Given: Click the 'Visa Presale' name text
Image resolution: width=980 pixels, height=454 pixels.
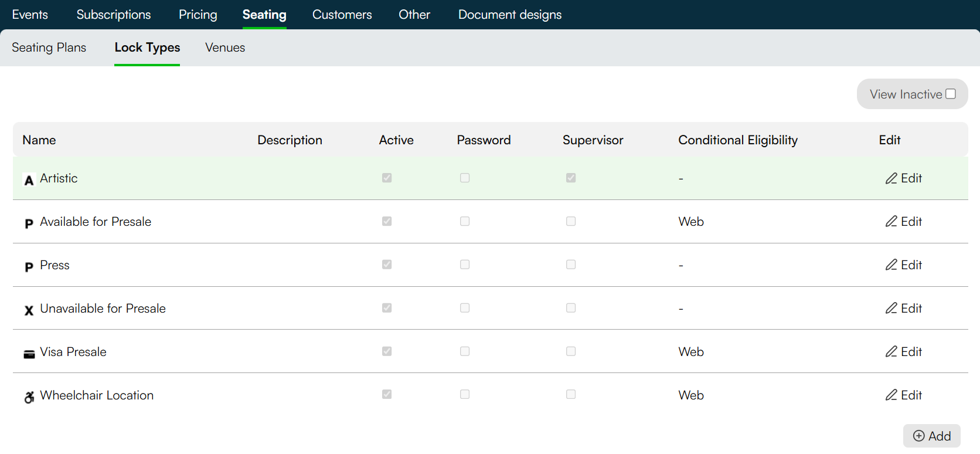Looking at the screenshot, I should click(x=73, y=352).
